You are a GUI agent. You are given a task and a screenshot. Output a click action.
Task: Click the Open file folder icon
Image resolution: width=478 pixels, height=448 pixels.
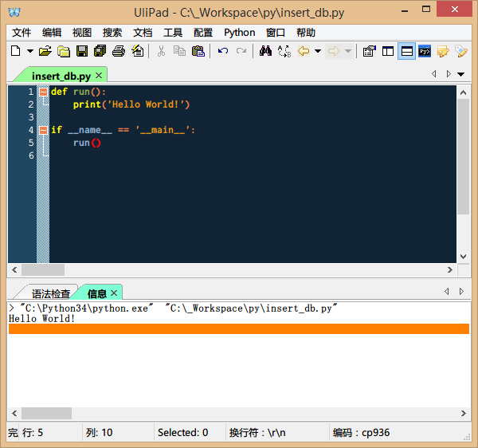pyautogui.click(x=45, y=51)
